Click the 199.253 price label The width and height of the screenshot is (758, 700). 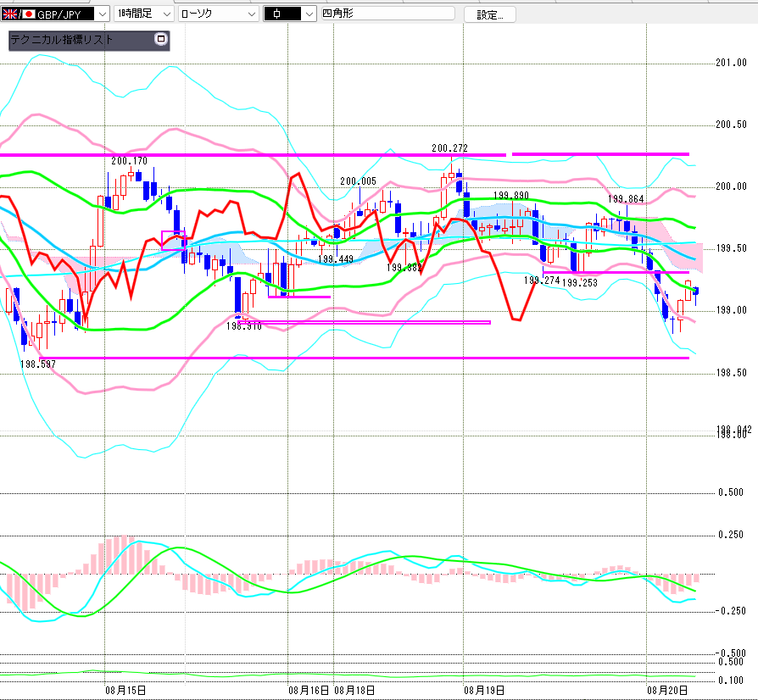(580, 283)
